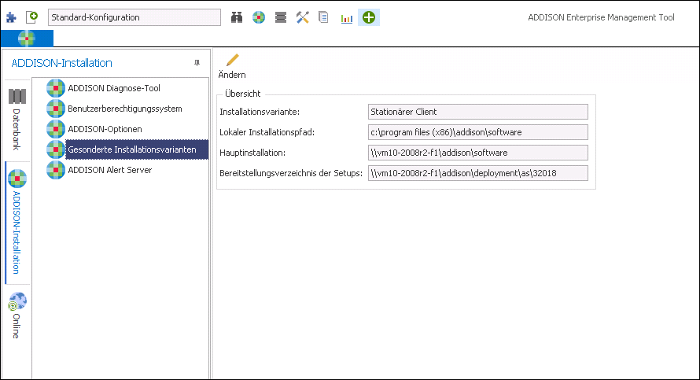This screenshot has height=380, width=700.
Task: Switch to the ADDISON-Installation side tab
Action: click(x=17, y=222)
